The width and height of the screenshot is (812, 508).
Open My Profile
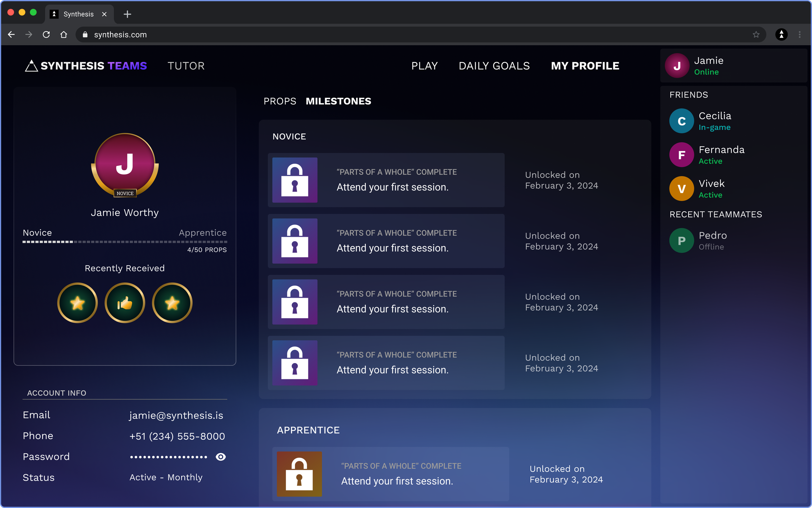pos(585,66)
